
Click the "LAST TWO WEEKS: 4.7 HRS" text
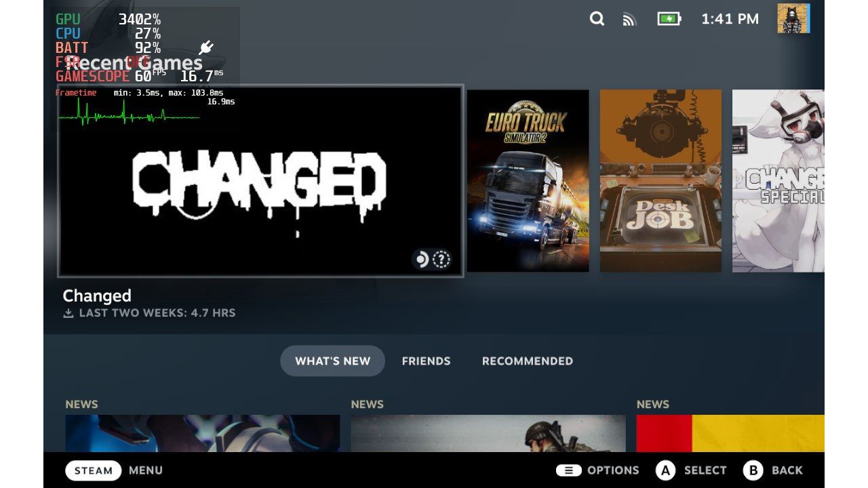coord(157,313)
